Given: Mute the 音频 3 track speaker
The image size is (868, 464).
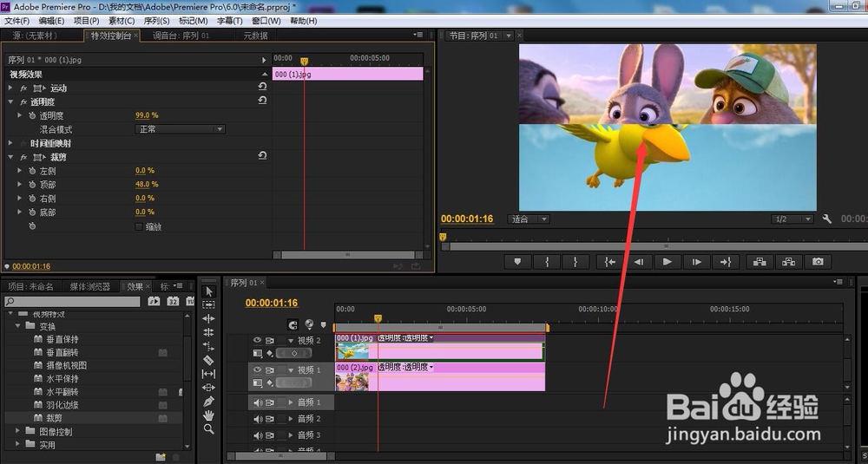Looking at the screenshot, I should tap(258, 435).
